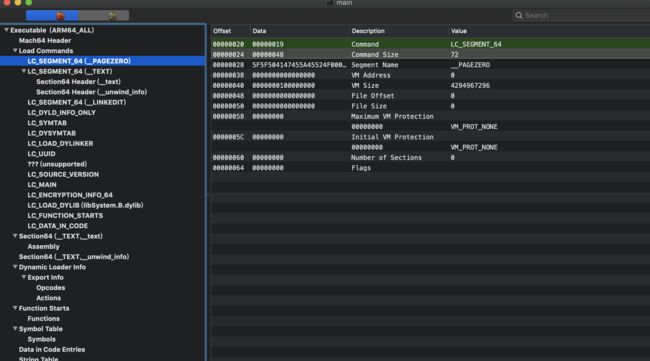Viewport: 650px width, 361px height.
Task: Click the search magnifier icon
Action: pyautogui.click(x=519, y=15)
